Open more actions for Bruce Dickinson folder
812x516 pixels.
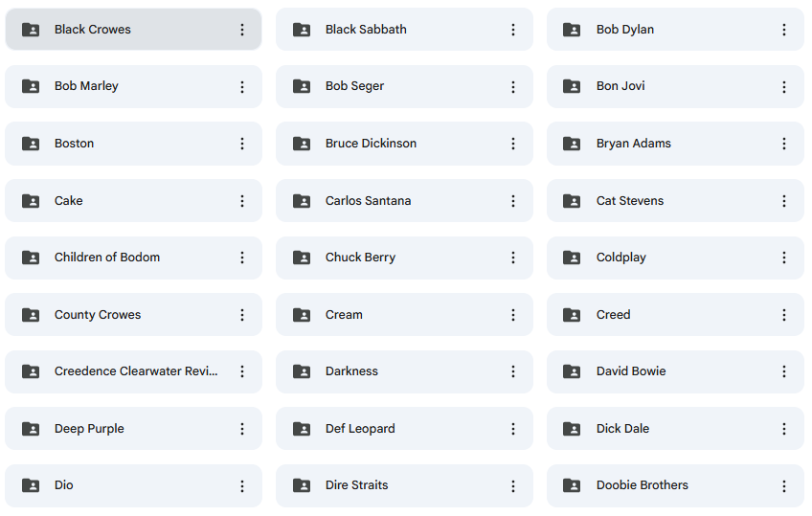[x=512, y=144]
